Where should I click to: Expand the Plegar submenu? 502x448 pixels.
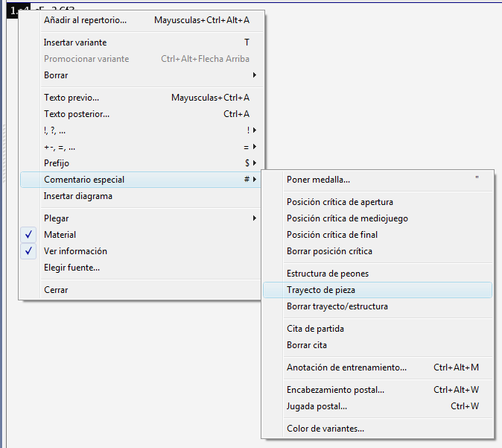142,218
